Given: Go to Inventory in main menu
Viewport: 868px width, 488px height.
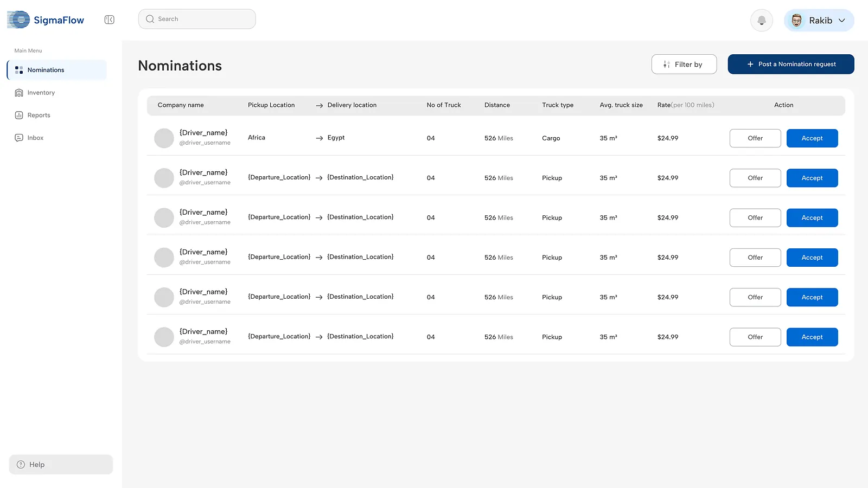Looking at the screenshot, I should (41, 93).
